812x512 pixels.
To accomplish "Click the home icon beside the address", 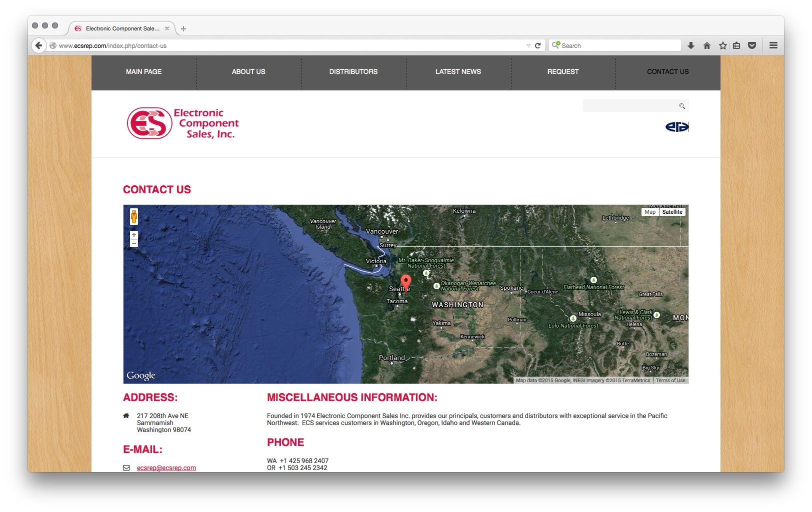I will point(126,416).
